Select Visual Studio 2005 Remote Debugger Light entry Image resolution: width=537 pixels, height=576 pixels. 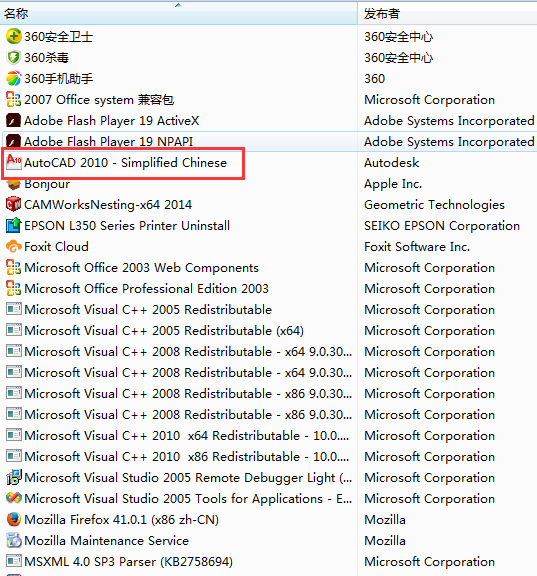tap(188, 478)
